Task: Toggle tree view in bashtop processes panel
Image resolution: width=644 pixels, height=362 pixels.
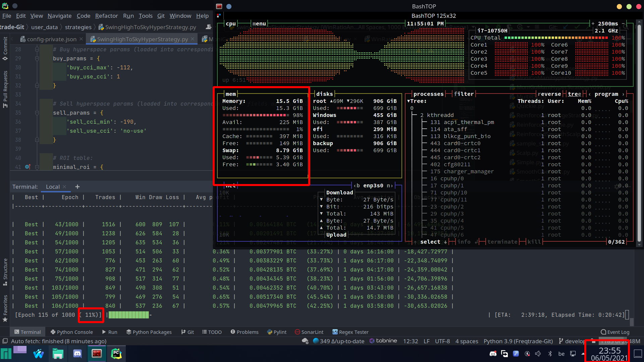Action: [x=575, y=94]
